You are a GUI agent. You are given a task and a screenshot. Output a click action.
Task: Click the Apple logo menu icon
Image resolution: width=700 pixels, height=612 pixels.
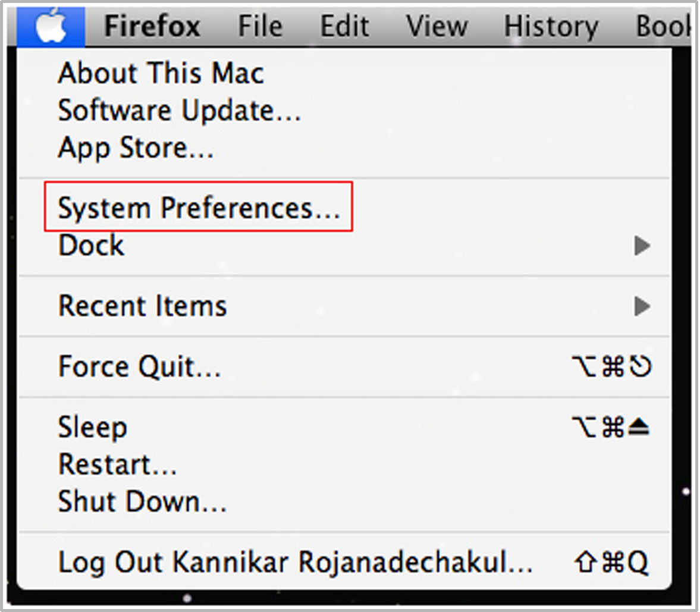click(x=51, y=27)
